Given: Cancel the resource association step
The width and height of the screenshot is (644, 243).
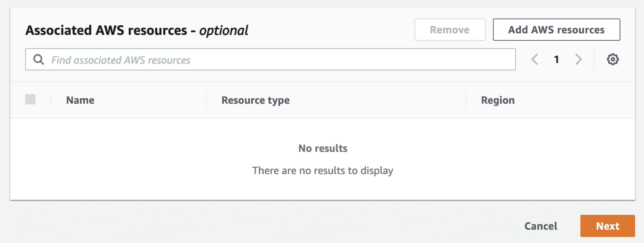Looking at the screenshot, I should (540, 226).
